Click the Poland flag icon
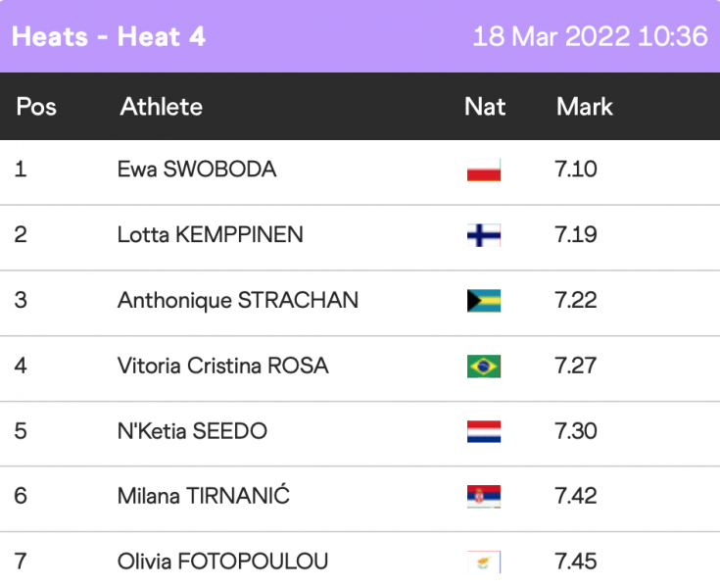This screenshot has width=720, height=588. point(484,170)
